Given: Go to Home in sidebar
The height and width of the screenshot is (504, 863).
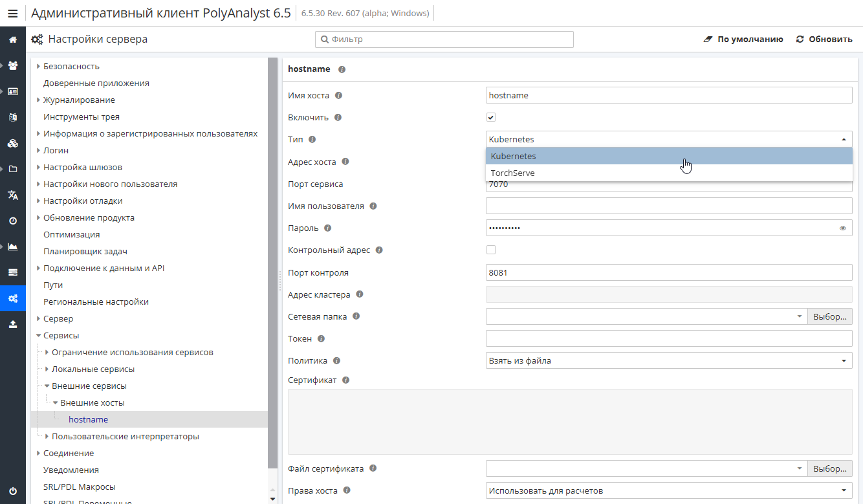Looking at the screenshot, I should 13,39.
